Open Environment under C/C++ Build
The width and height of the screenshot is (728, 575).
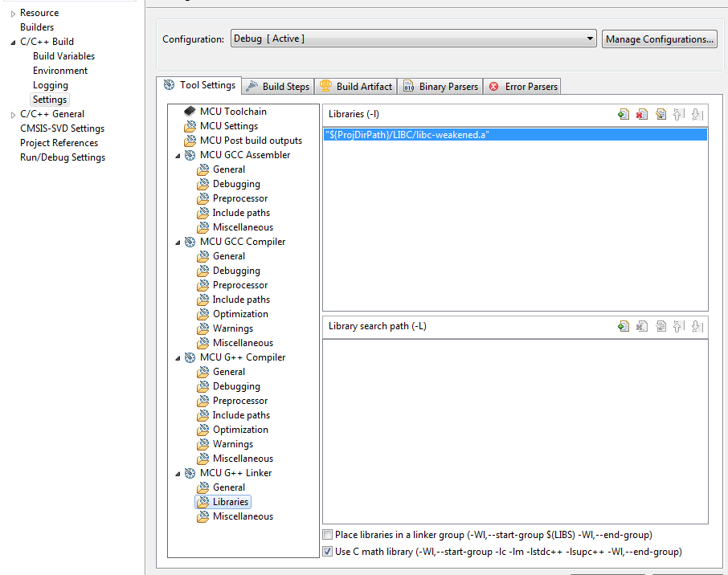point(60,71)
